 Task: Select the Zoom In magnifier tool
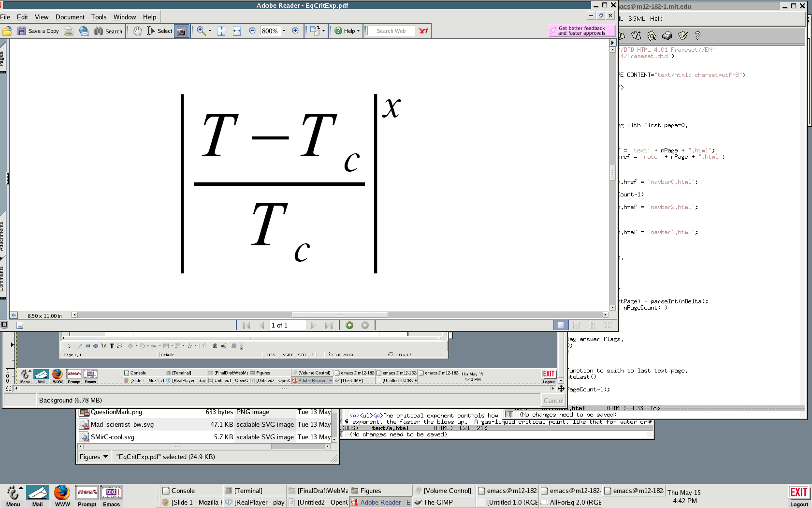pos(201,31)
